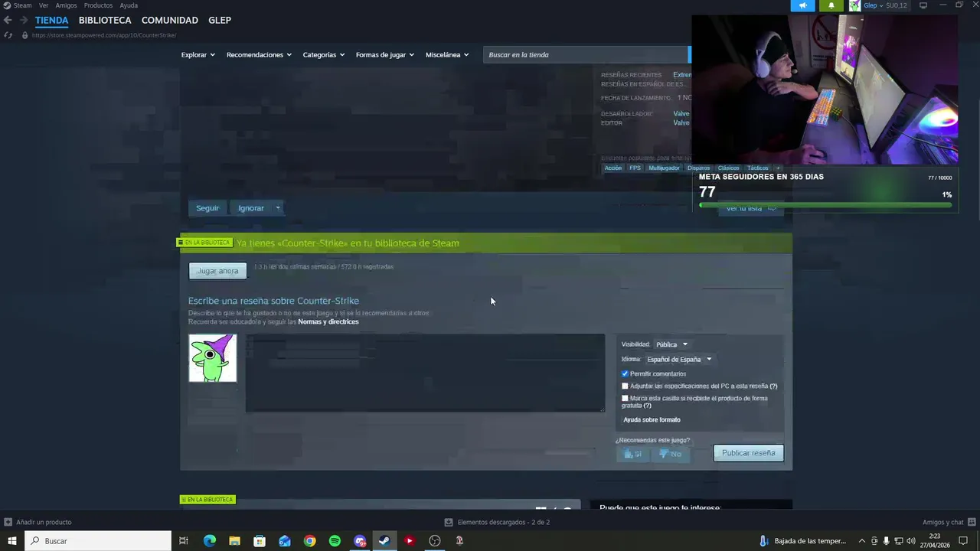Open the Productos menu
This screenshot has width=980, height=551.
coord(98,5)
